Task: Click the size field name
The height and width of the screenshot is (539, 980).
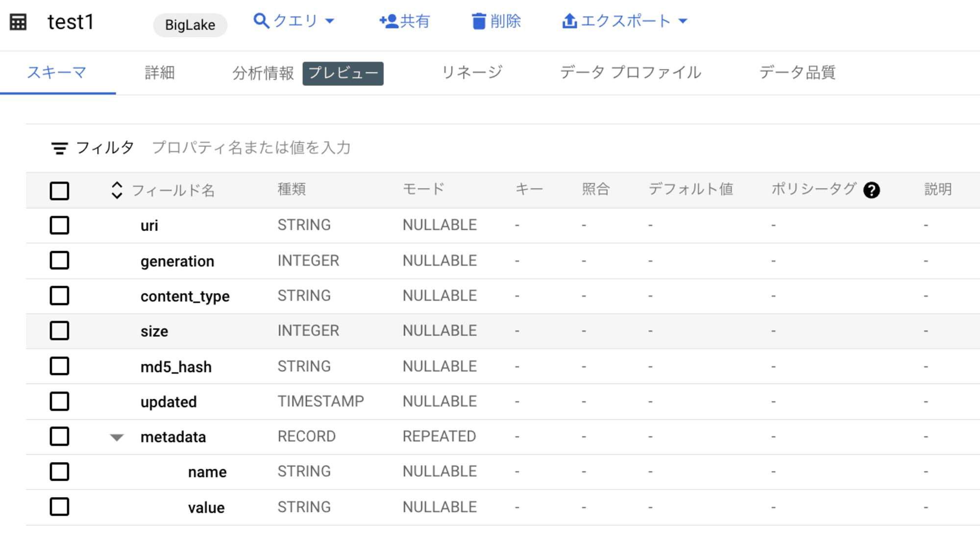Action: coord(154,332)
